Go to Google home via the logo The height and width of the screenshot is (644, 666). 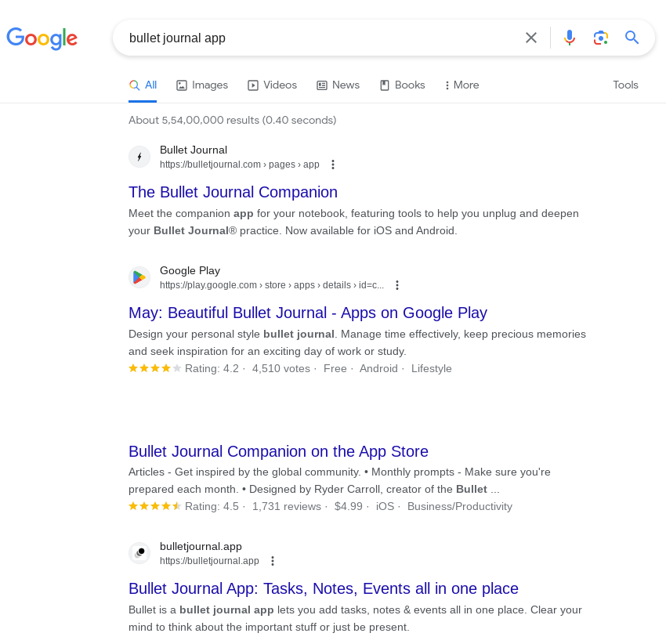(42, 38)
